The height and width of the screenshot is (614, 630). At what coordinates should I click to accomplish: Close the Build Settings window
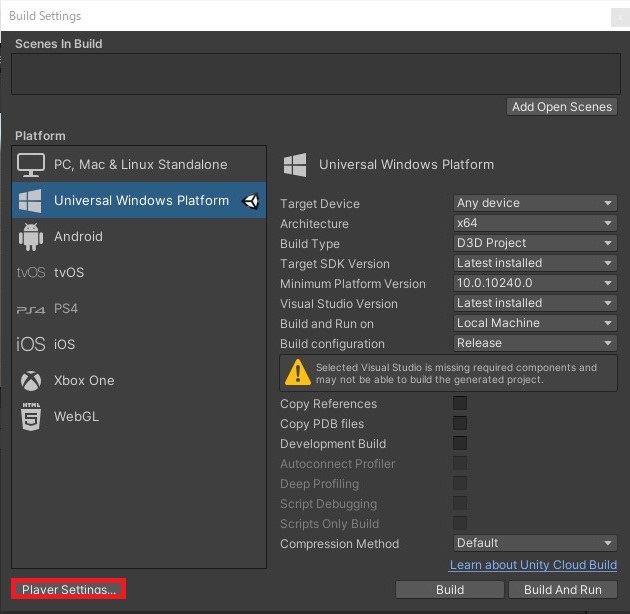tap(620, 18)
